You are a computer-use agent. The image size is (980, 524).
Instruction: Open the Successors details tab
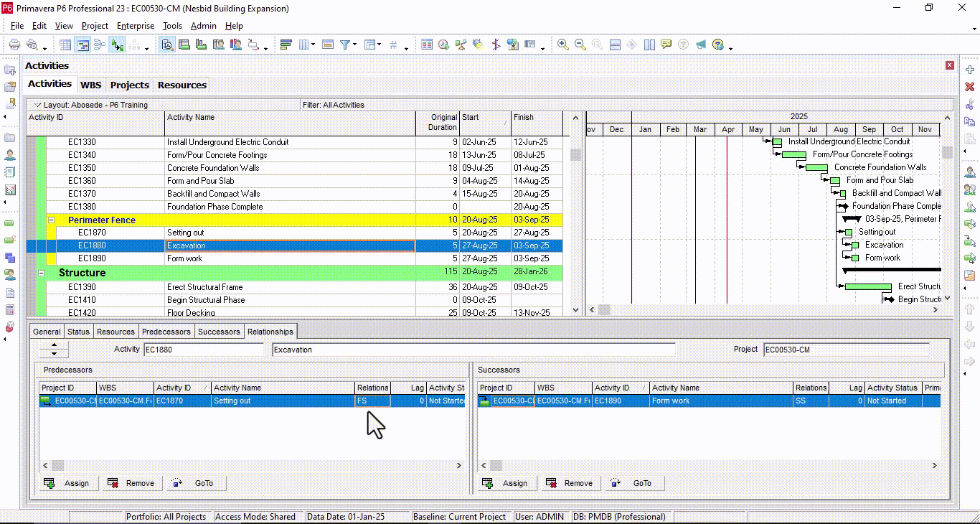coord(219,332)
